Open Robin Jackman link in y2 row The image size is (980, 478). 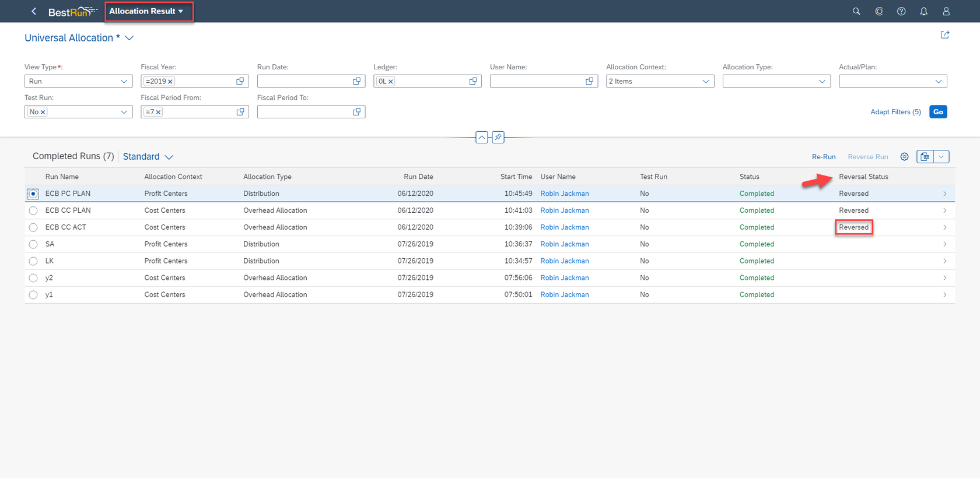(565, 278)
